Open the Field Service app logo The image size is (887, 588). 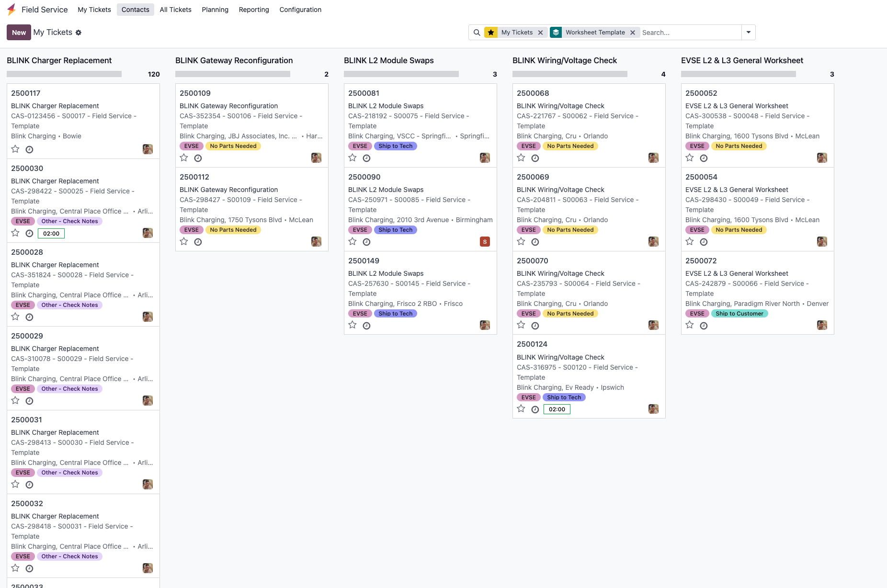[11, 10]
